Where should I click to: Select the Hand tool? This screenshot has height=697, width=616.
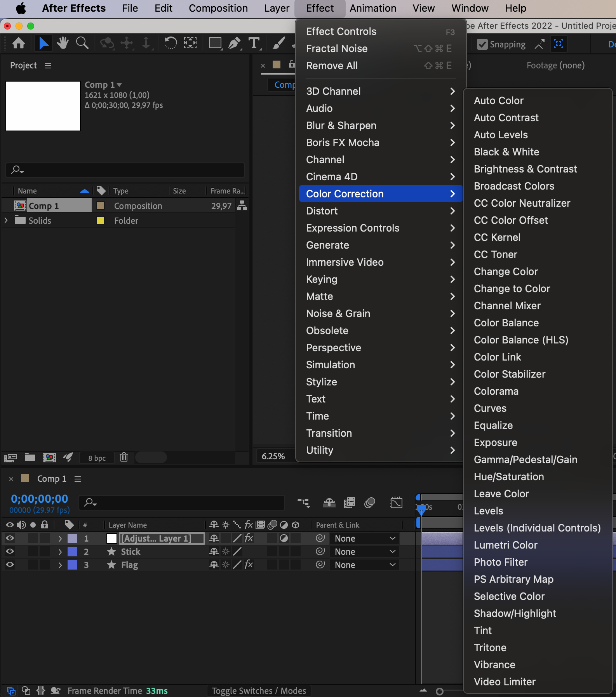(x=63, y=43)
